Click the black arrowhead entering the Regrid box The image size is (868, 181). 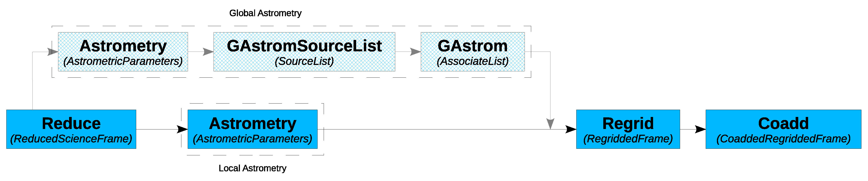[x=571, y=129]
